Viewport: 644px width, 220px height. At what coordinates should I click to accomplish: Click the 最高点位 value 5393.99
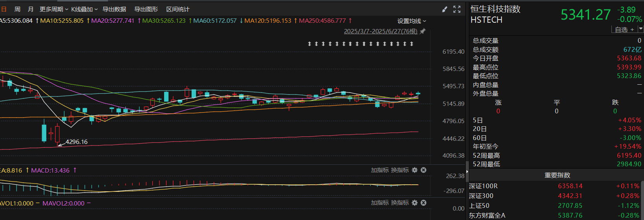click(x=629, y=67)
